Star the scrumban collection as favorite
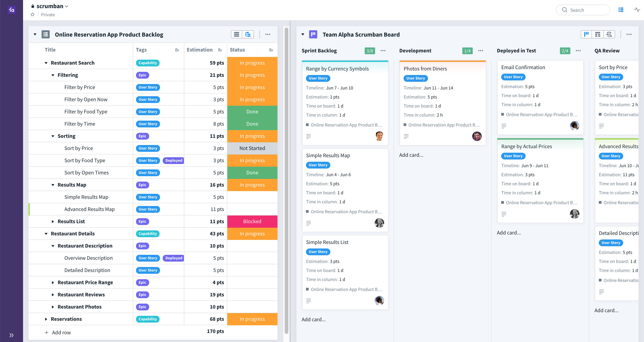 pyautogui.click(x=33, y=14)
